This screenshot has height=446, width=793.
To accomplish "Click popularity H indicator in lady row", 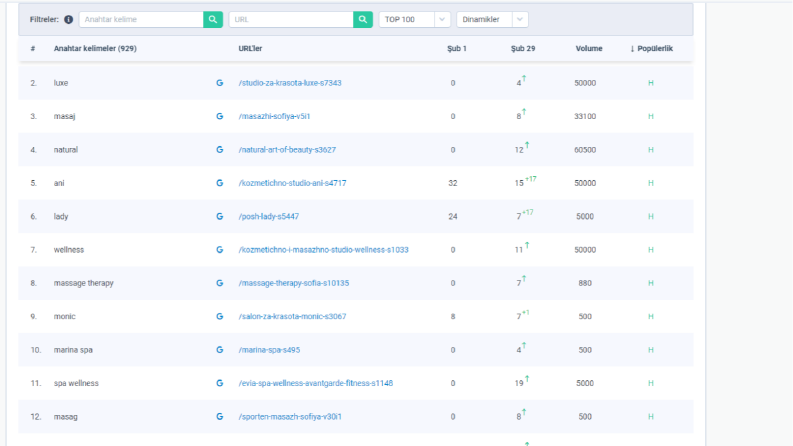I will pos(651,216).
